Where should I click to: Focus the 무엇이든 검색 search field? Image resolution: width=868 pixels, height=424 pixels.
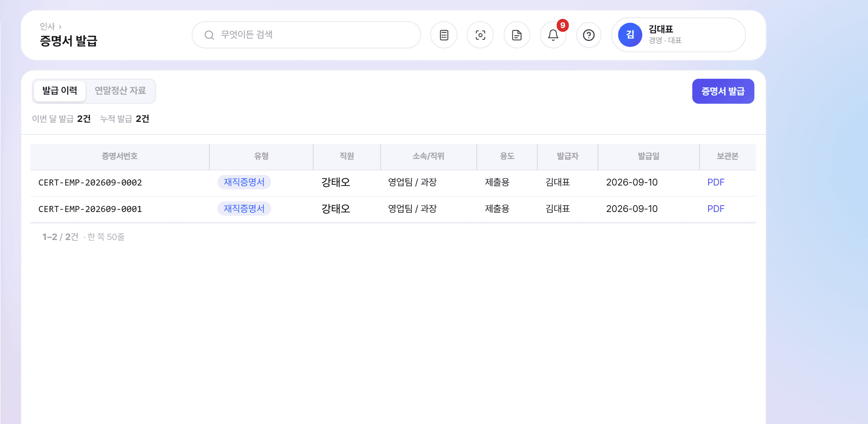pos(306,35)
